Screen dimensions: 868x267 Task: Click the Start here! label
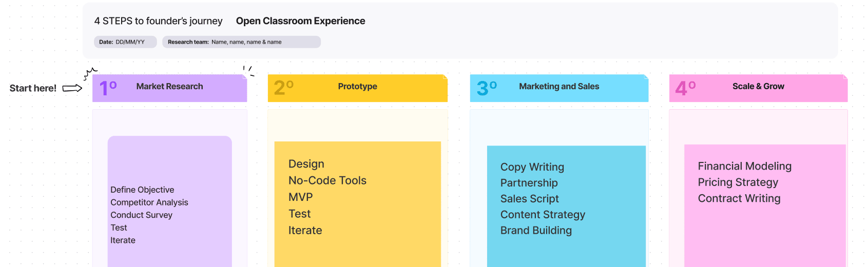33,88
